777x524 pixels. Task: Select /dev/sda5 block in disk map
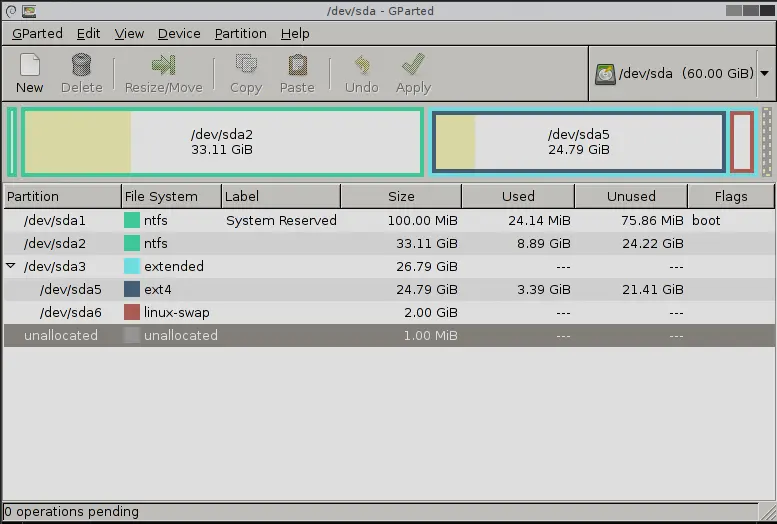579,142
